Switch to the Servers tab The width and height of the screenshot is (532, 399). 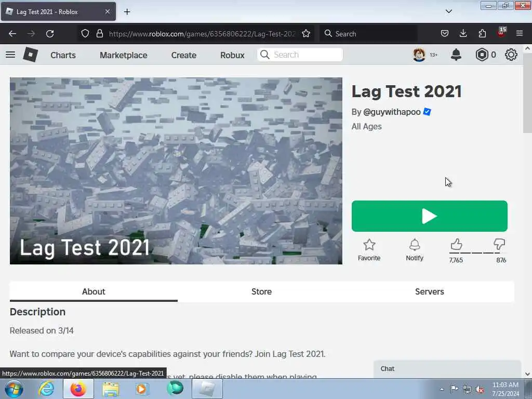[430, 291]
